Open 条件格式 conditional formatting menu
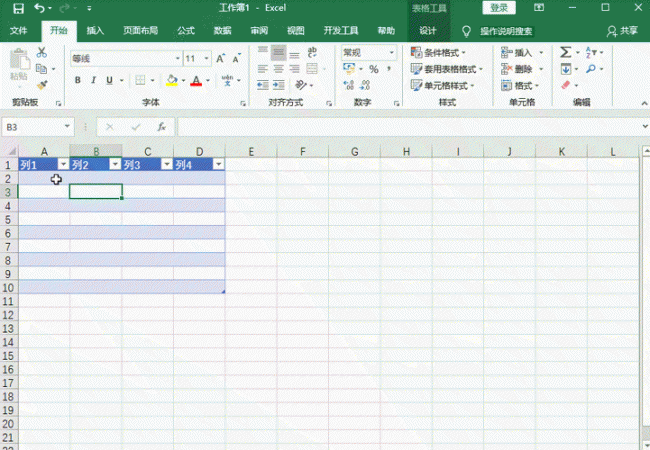The height and width of the screenshot is (450, 650). tap(439, 53)
